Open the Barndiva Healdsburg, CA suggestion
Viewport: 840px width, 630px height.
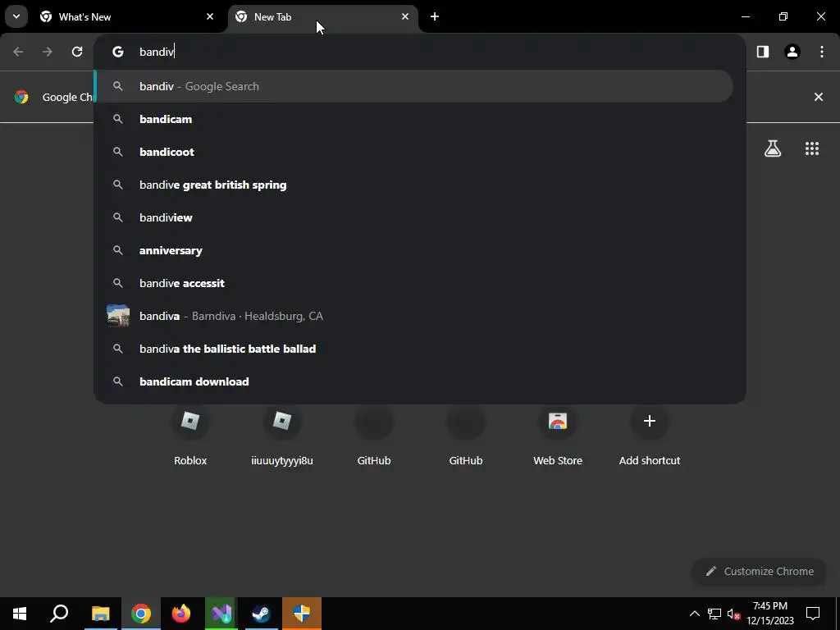pyautogui.click(x=413, y=316)
